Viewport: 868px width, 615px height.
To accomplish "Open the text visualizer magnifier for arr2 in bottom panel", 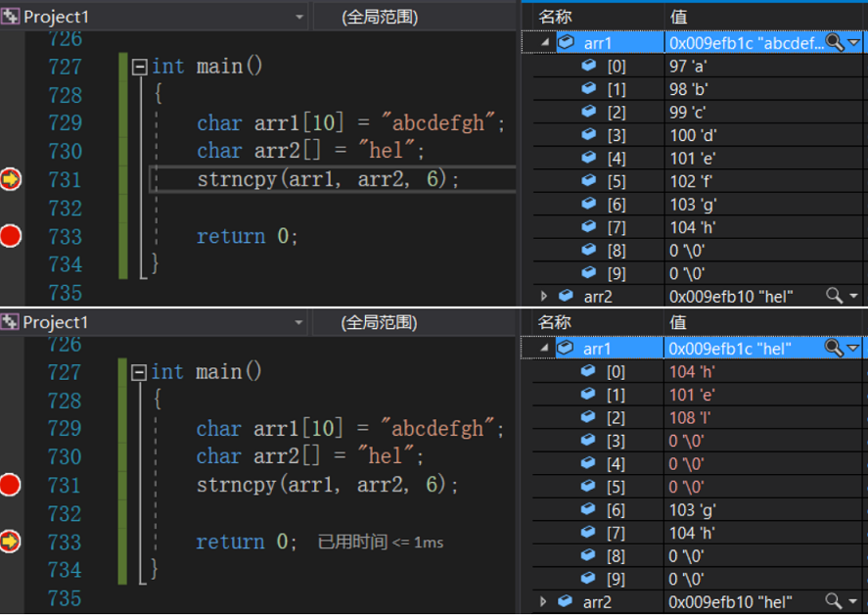I will point(834,601).
